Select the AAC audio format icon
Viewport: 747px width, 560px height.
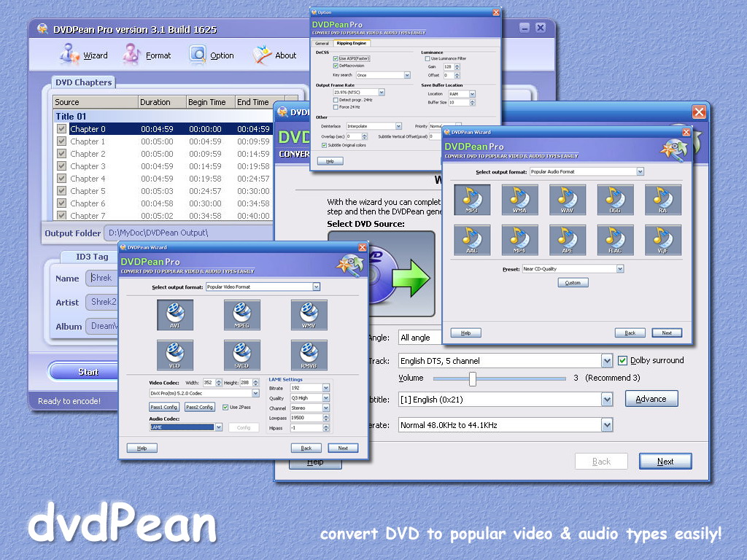(x=472, y=240)
